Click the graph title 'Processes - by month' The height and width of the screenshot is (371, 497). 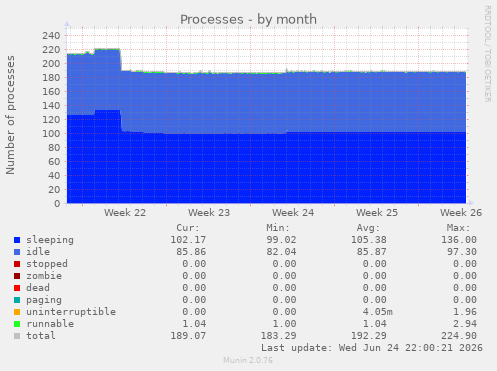248,20
